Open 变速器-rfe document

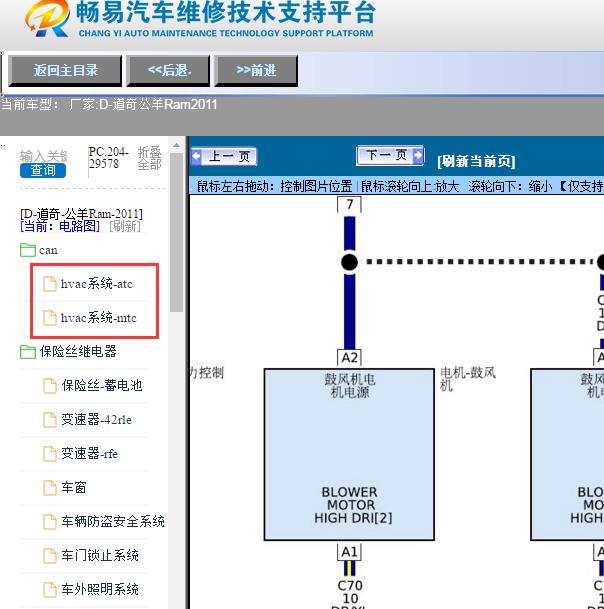click(x=89, y=454)
